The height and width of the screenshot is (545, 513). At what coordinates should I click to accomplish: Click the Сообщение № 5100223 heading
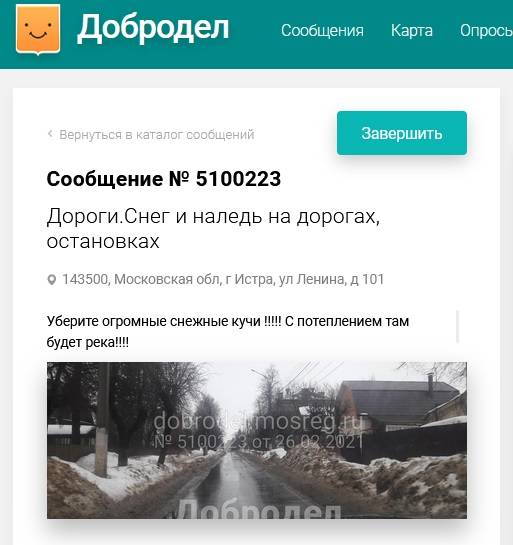164,179
